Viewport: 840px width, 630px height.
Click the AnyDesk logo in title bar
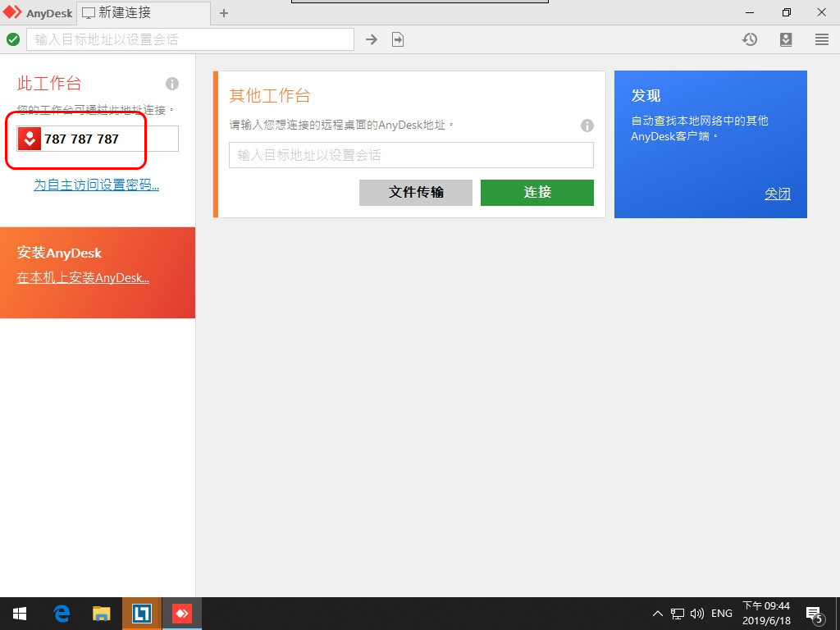click(x=12, y=12)
